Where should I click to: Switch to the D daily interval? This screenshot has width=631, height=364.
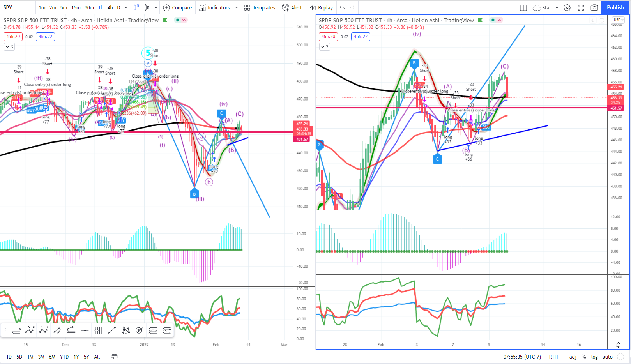[x=119, y=7]
